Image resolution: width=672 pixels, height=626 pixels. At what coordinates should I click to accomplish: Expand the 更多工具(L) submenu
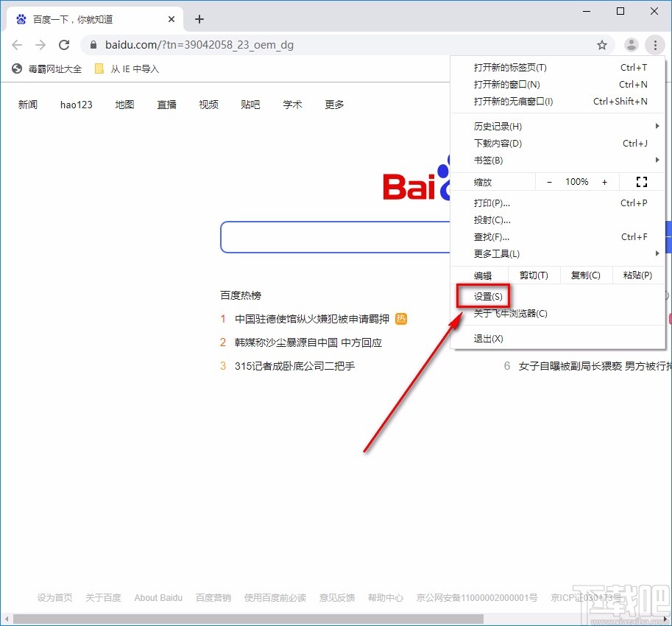click(557, 254)
